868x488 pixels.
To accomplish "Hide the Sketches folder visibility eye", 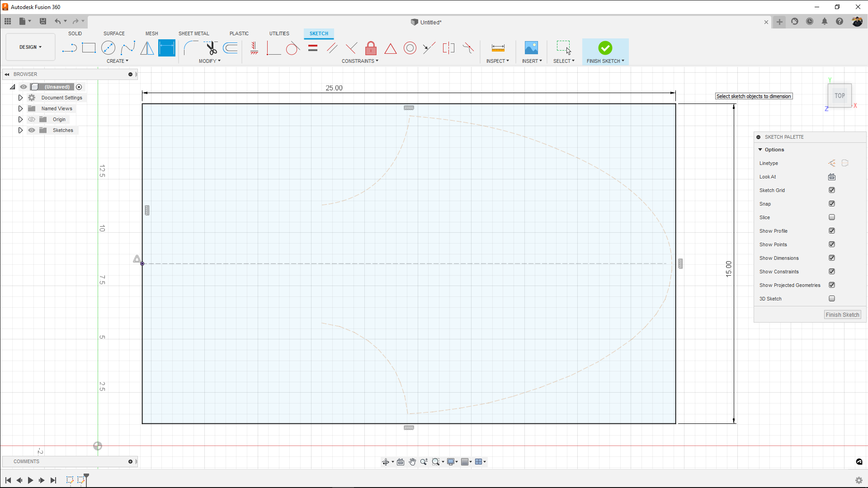I will point(32,130).
